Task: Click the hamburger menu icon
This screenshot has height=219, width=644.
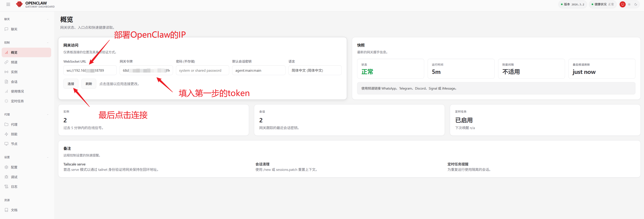Action: pyautogui.click(x=8, y=4)
